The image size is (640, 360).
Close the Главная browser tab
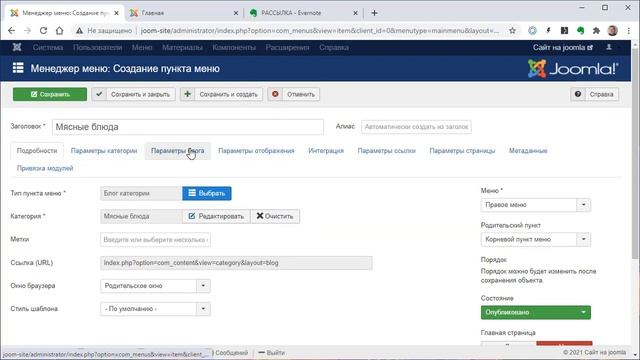click(x=236, y=13)
